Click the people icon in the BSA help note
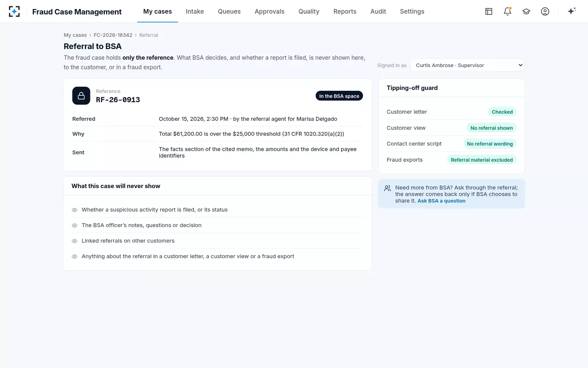Image resolution: width=588 pixels, height=368 pixels. (x=388, y=188)
